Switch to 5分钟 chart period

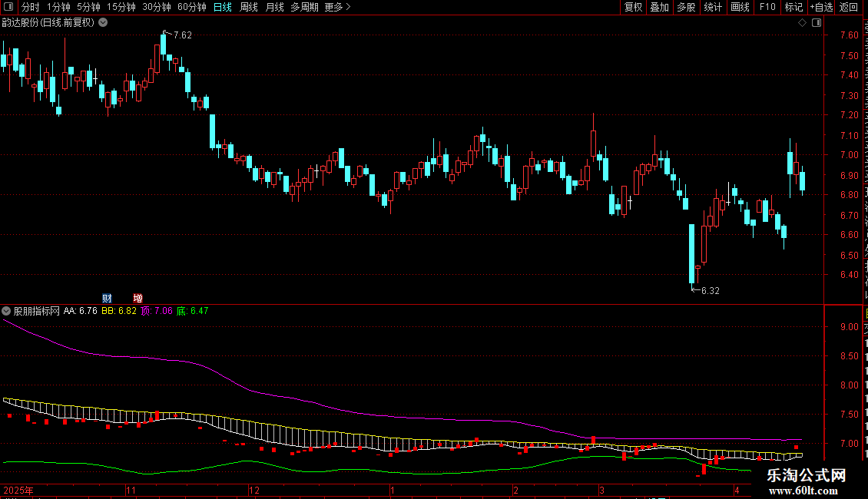(x=88, y=7)
